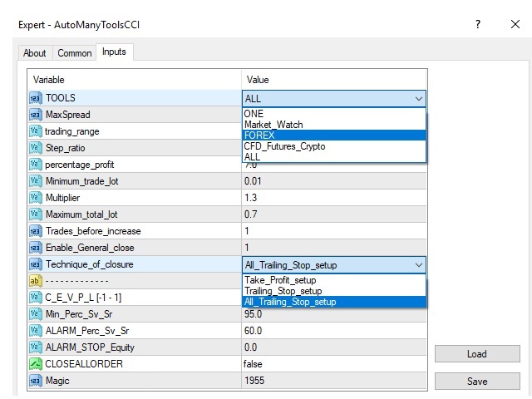The image size is (532, 399).
Task: Edit the Trades_before_increase value 1
Action: click(334, 231)
